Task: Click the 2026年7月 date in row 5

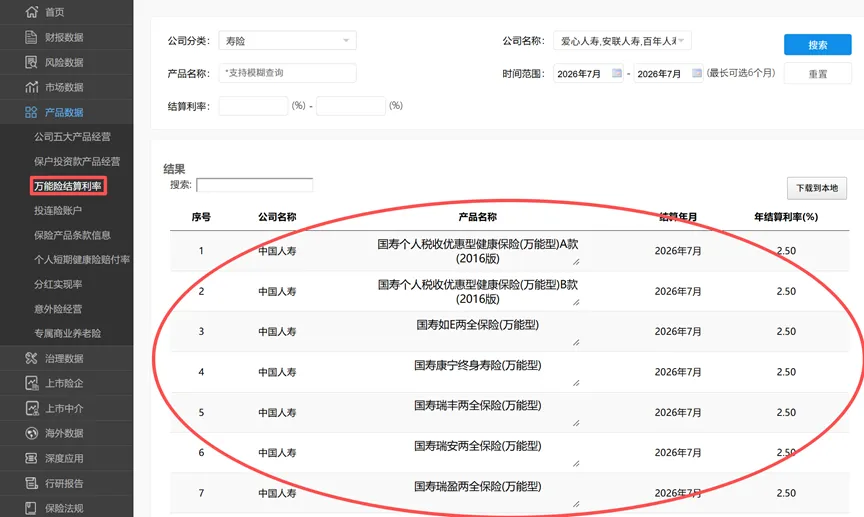Action: 678,412
